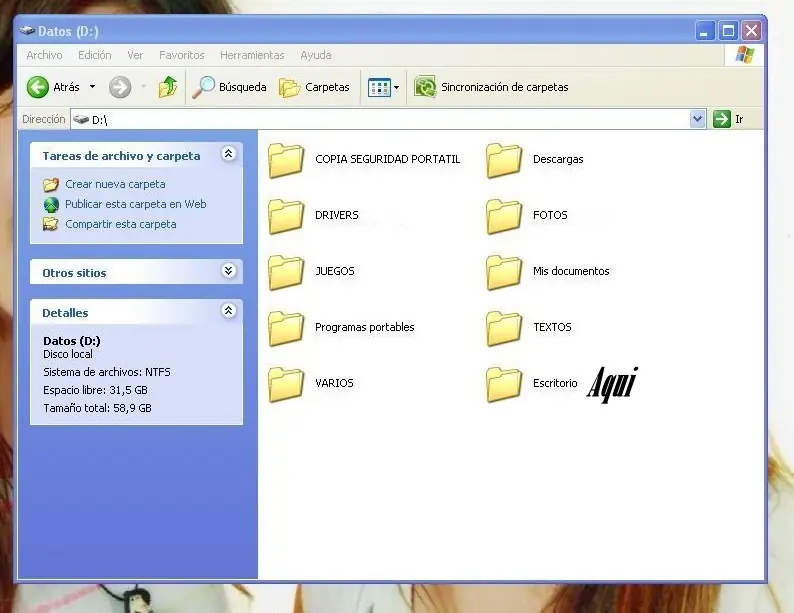Click the Vistas view mode icon
The height and width of the screenshot is (613, 794).
[x=379, y=88]
